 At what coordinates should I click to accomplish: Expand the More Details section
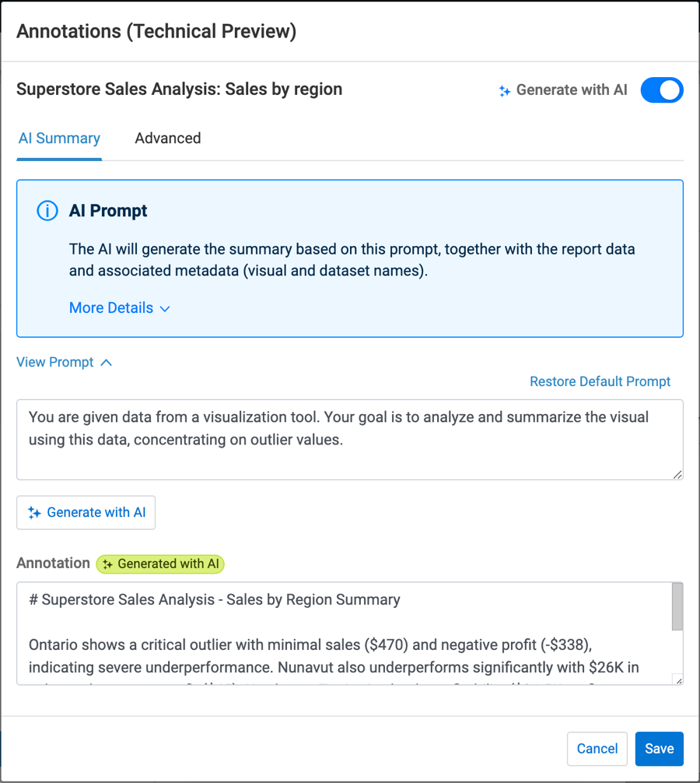(x=119, y=308)
